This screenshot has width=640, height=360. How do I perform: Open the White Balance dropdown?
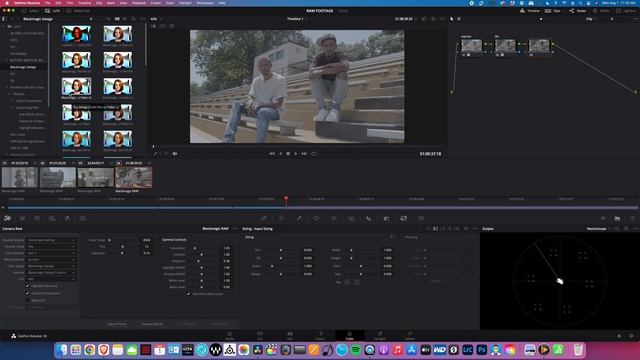[x=51, y=260]
